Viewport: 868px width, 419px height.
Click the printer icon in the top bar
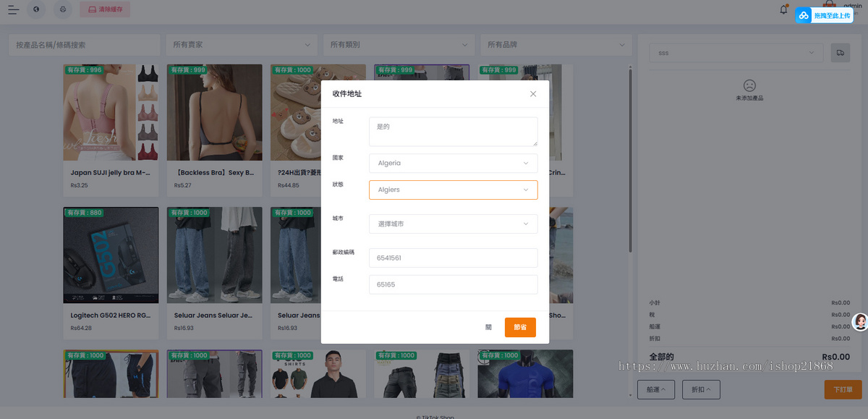click(x=63, y=9)
